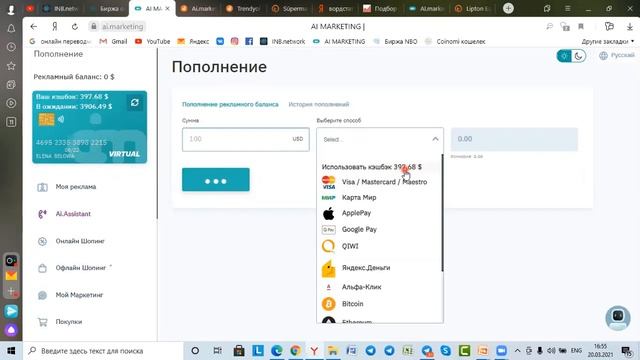
Task: Click the refresh icon on the virtual card
Action: click(x=135, y=103)
